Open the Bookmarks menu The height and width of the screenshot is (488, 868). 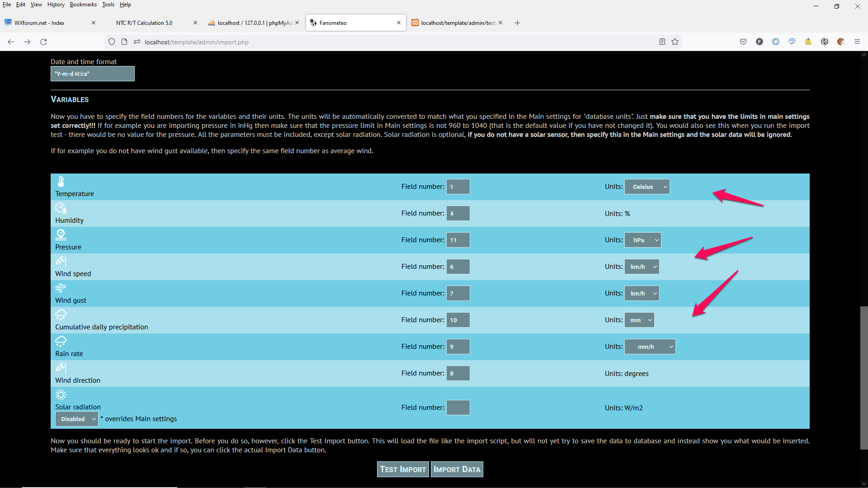pyautogui.click(x=83, y=5)
